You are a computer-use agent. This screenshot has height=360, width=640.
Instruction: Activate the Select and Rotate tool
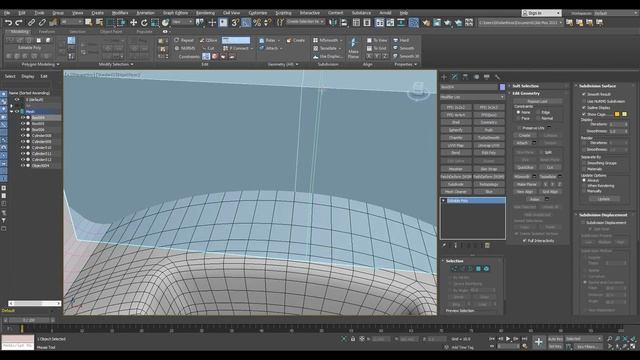coord(144,23)
